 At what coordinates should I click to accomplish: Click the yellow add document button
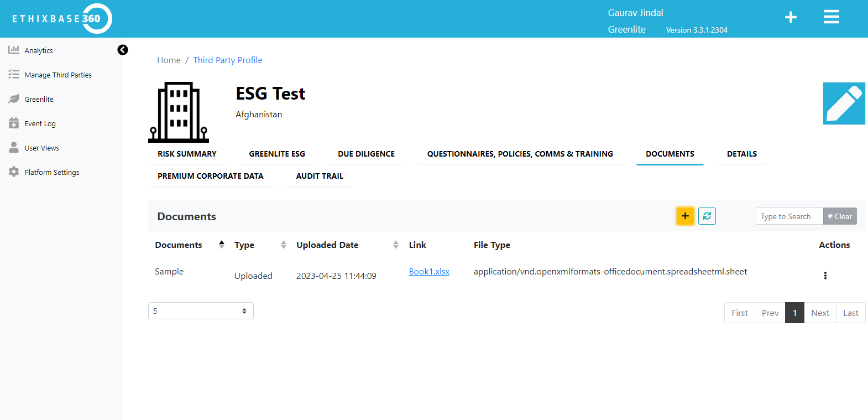click(685, 216)
